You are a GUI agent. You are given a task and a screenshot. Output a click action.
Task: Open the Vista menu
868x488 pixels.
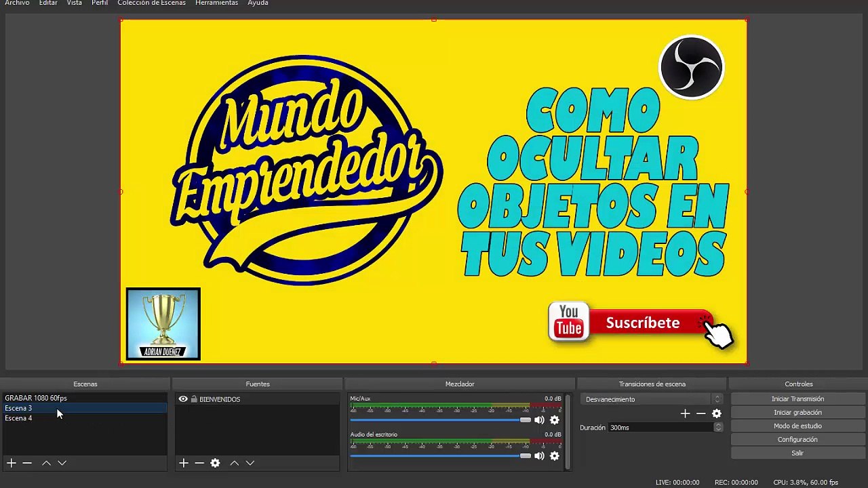[x=75, y=3]
